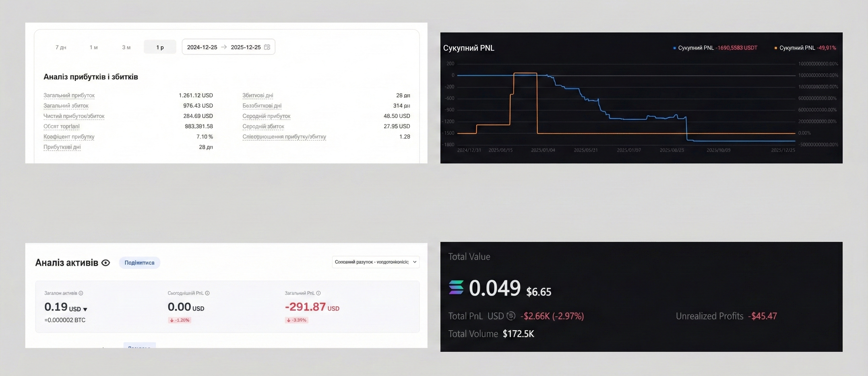Click the Загальний прибуток underlined label
Image resolution: width=868 pixels, height=376 pixels.
coord(69,95)
